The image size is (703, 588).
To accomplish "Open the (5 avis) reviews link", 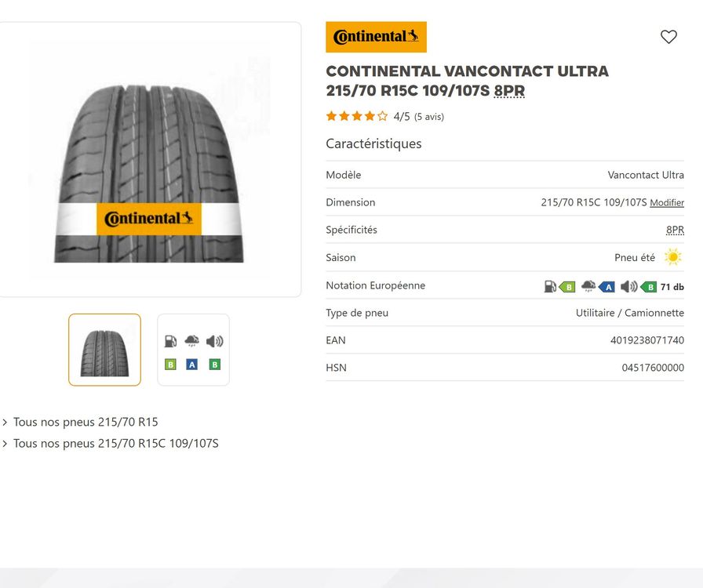I will tap(429, 117).
